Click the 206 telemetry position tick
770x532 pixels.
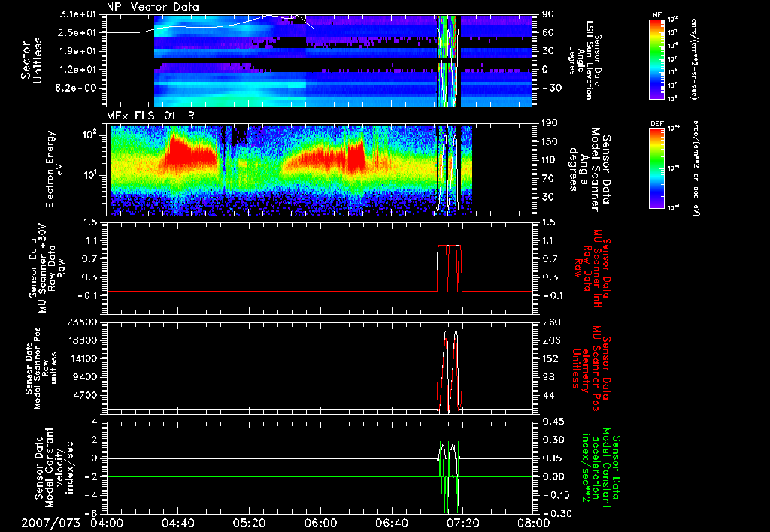pyautogui.click(x=550, y=340)
